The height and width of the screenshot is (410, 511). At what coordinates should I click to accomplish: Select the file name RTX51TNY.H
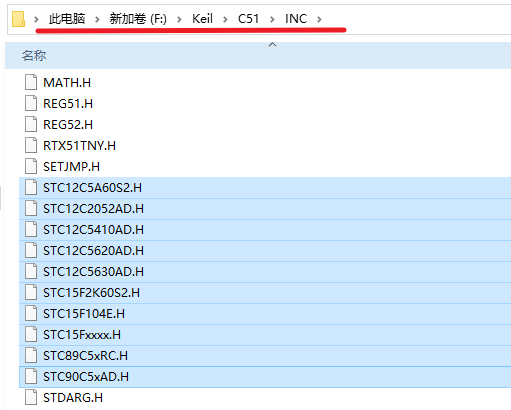(x=80, y=146)
